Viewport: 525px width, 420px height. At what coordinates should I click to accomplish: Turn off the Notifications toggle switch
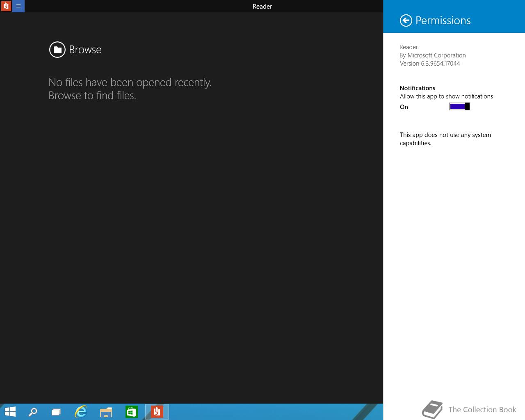coord(459,107)
